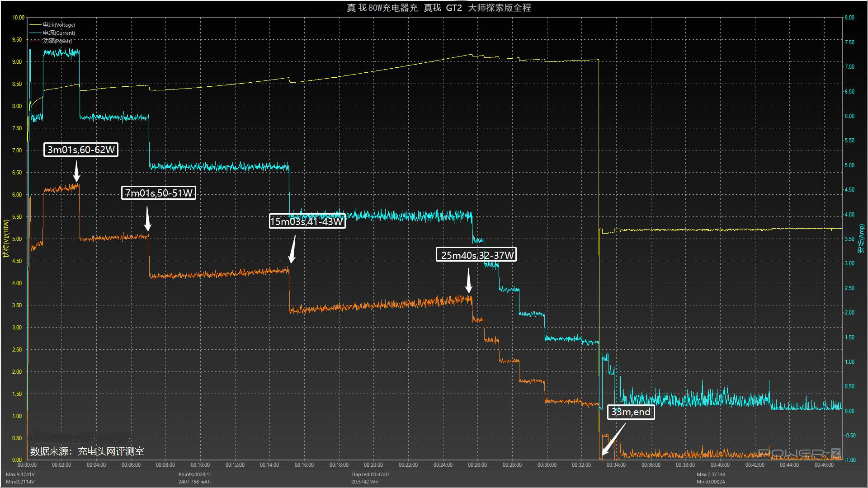Image resolution: width=868 pixels, height=488 pixels.
Task: Click the 4.00 tick on current axis
Action: point(849,215)
